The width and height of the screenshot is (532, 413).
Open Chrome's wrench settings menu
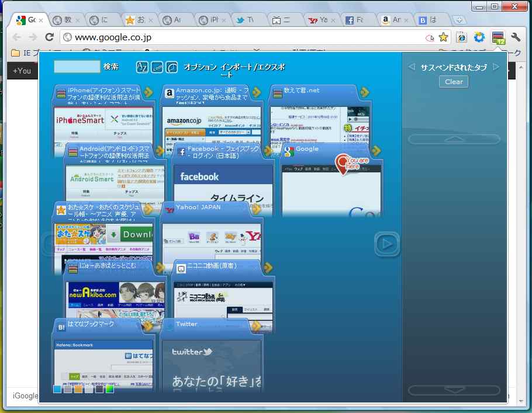[516, 37]
